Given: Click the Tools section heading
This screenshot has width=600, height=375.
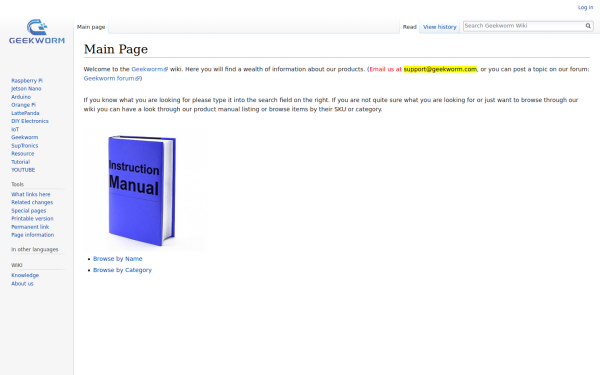Looking at the screenshot, I should (x=17, y=184).
